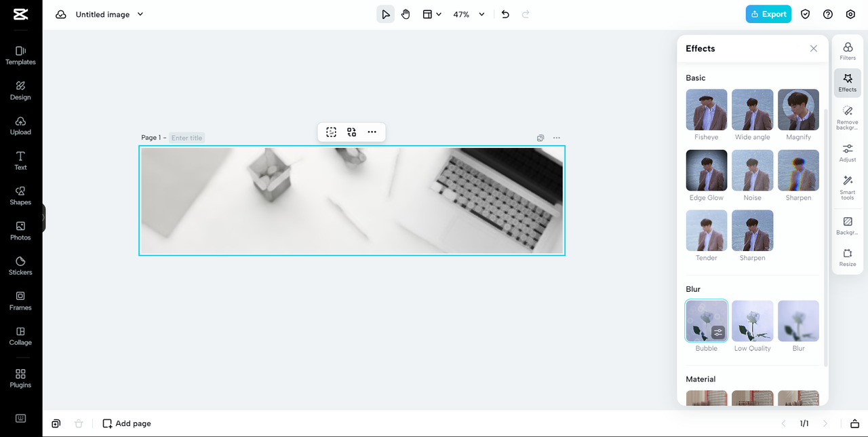Open the 47% zoom level dropdown

[x=469, y=14]
